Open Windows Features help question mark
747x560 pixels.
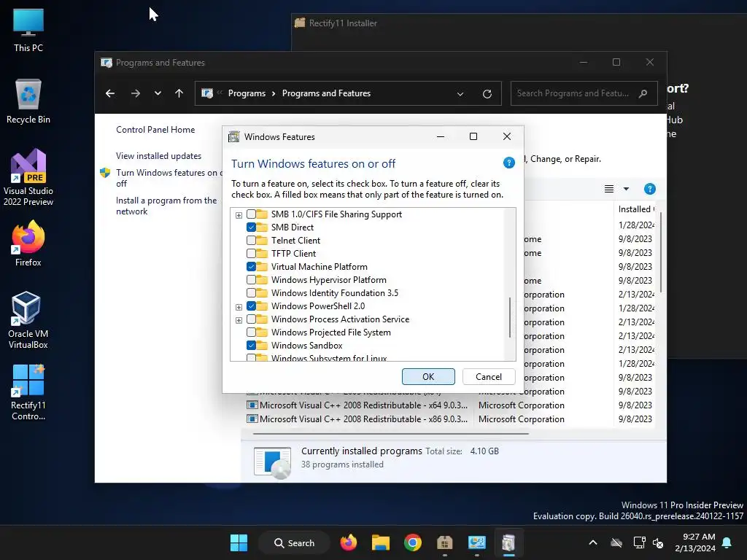[508, 163]
